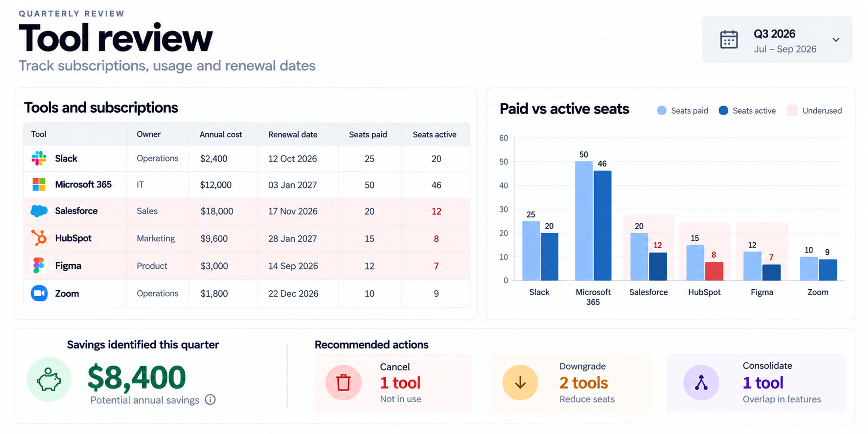
Task: Click the Slack seats paid bar
Action: 531,251
